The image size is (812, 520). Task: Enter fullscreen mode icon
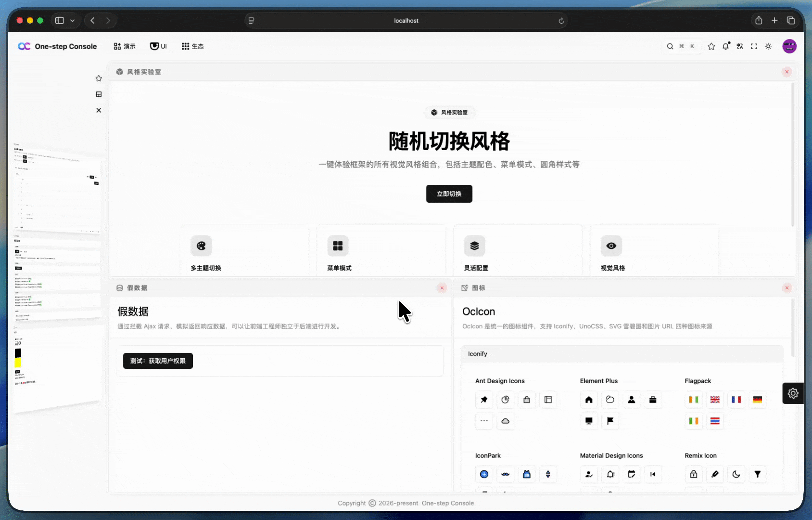tap(754, 46)
